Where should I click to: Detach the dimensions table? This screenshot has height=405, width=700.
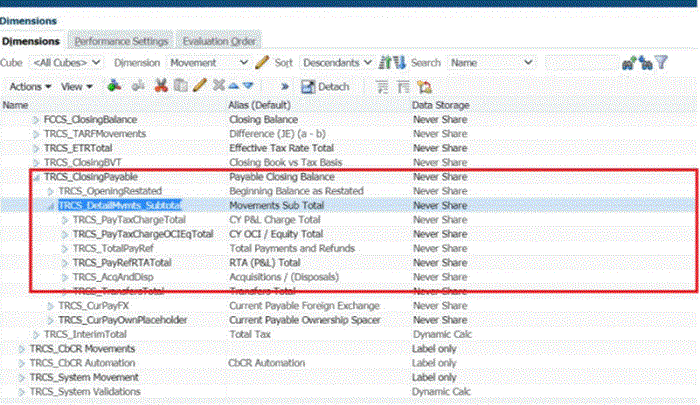pyautogui.click(x=325, y=87)
